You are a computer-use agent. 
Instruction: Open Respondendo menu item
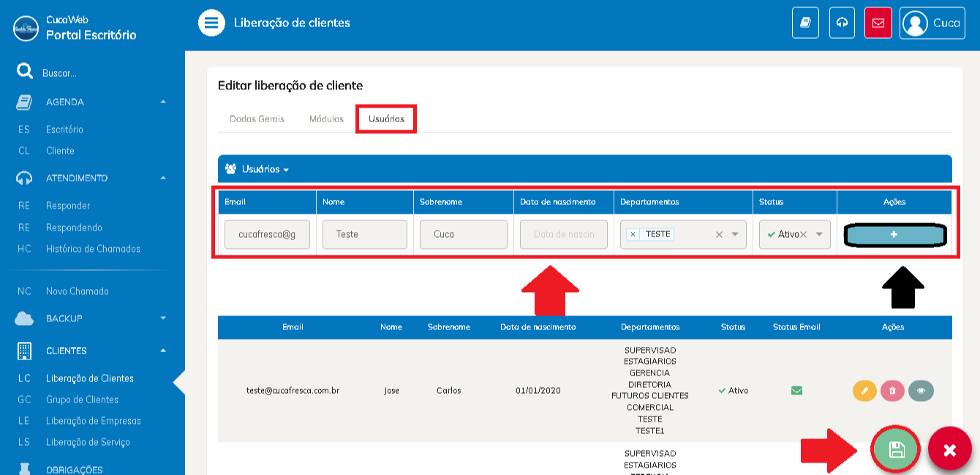(74, 228)
